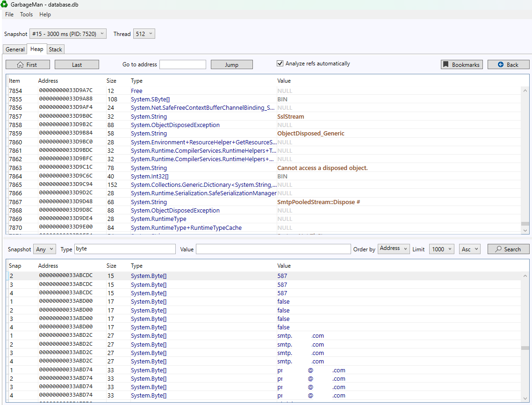Click address 00000000033D9B0C in item 7857
532x405 pixels.
[66, 116]
